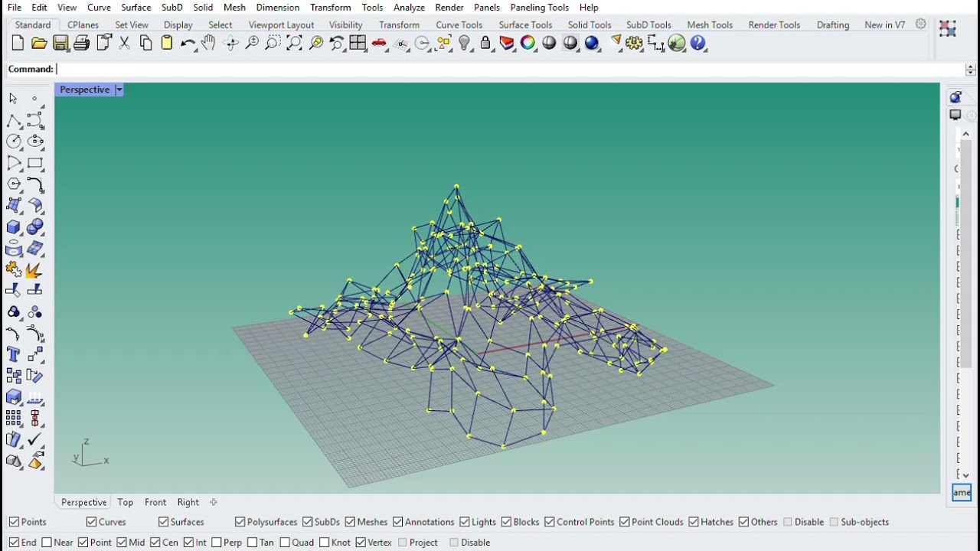Click the red car icon
The image size is (980, 551).
pyautogui.click(x=379, y=43)
